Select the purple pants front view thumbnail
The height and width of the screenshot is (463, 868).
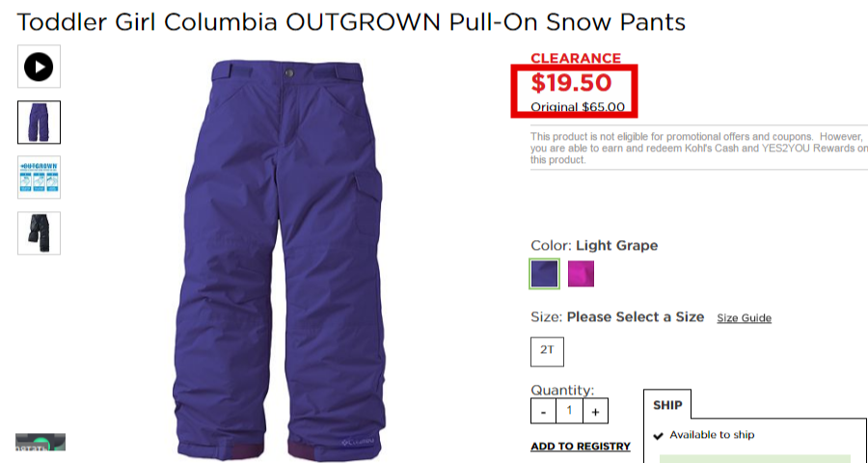[39, 122]
